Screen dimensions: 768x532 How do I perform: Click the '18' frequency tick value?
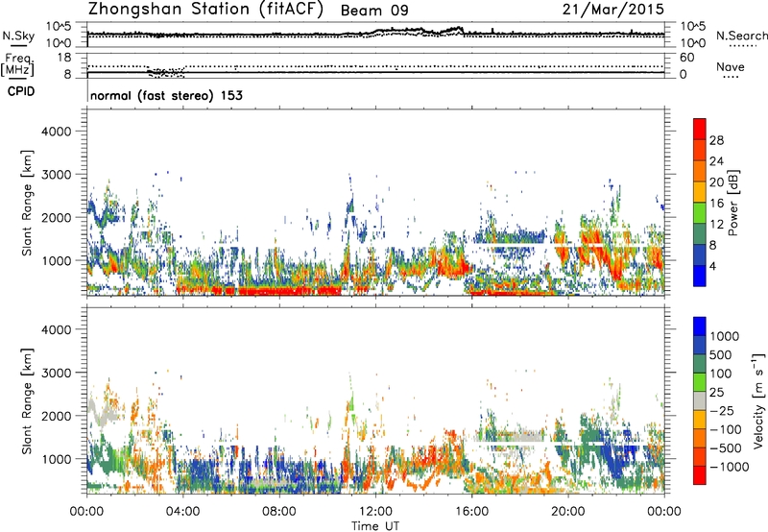(x=63, y=58)
